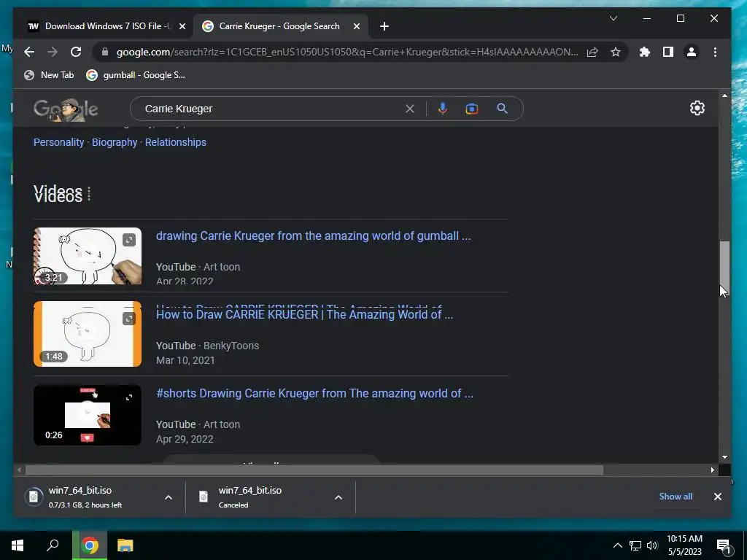
Task: Open the Extensions puzzle icon
Action: (645, 52)
